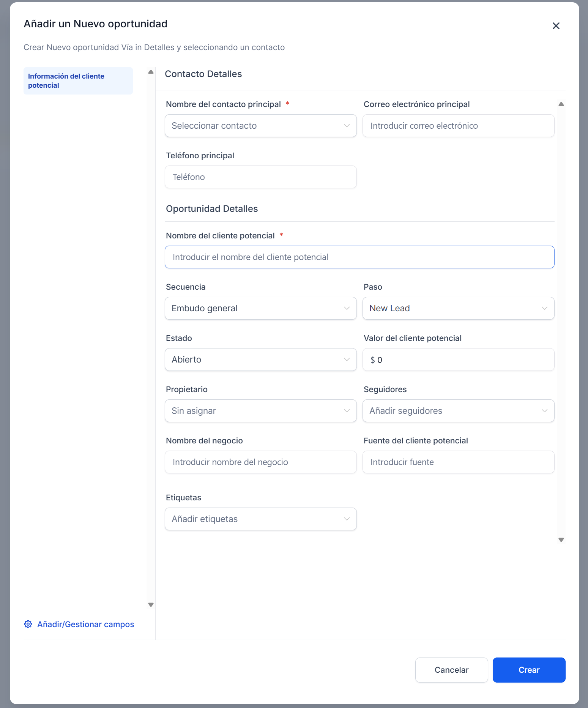Screen dimensions: 588x708
Task: Expand the Añadir seguidores dropdown
Action: point(458,411)
